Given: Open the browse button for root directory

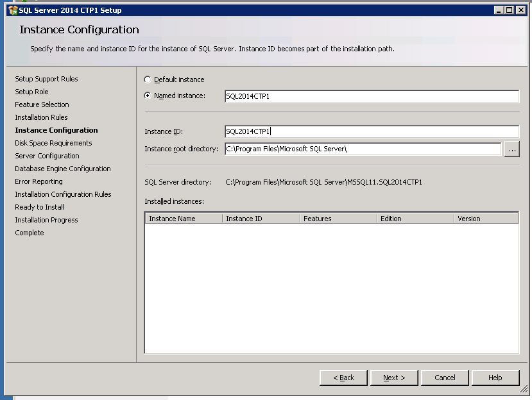Looking at the screenshot, I should [511, 149].
